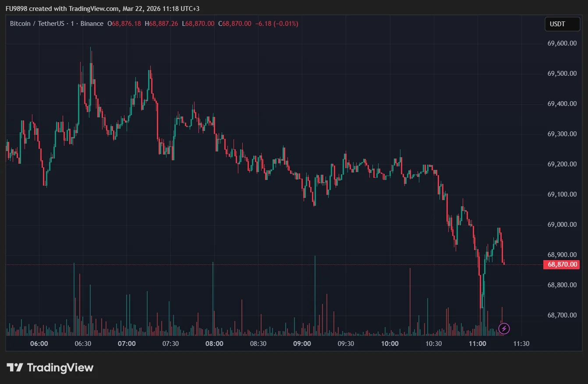Image resolution: width=588 pixels, height=384 pixels.
Task: Open the USDT currency selector
Action: [558, 24]
